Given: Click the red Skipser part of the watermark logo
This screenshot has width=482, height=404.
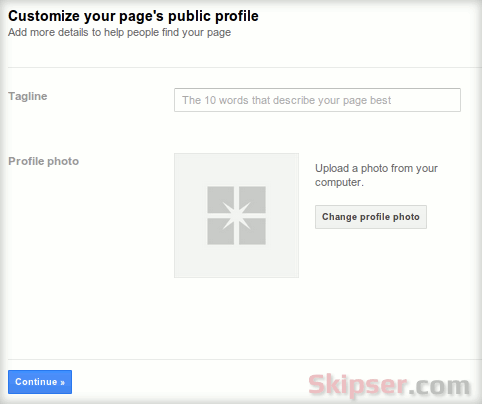Looking at the screenshot, I should click(x=358, y=385).
